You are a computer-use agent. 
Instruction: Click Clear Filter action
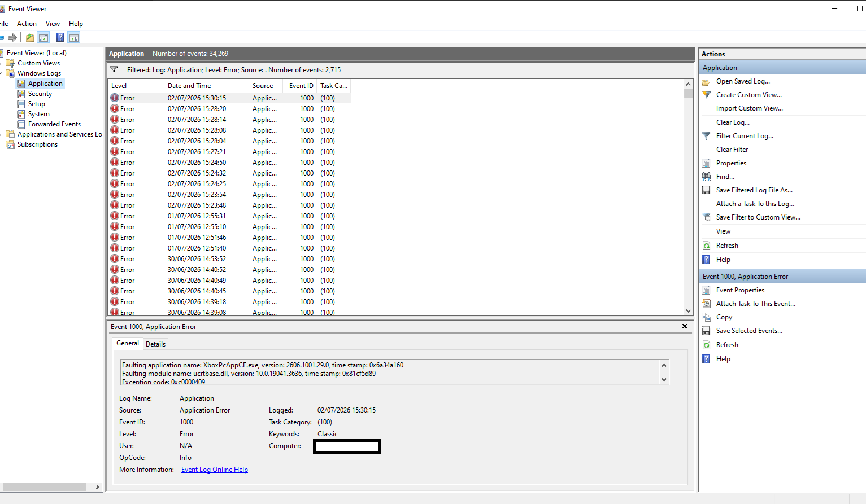pyautogui.click(x=732, y=150)
